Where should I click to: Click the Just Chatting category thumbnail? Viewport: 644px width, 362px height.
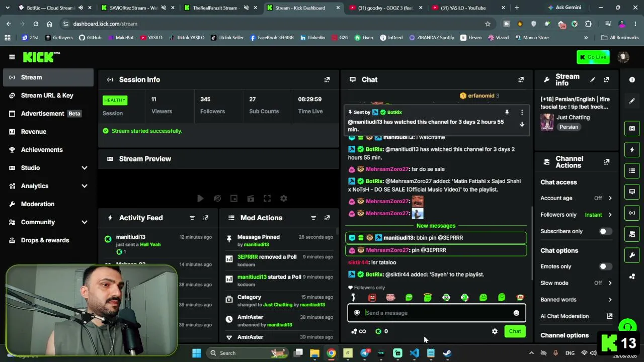click(547, 122)
